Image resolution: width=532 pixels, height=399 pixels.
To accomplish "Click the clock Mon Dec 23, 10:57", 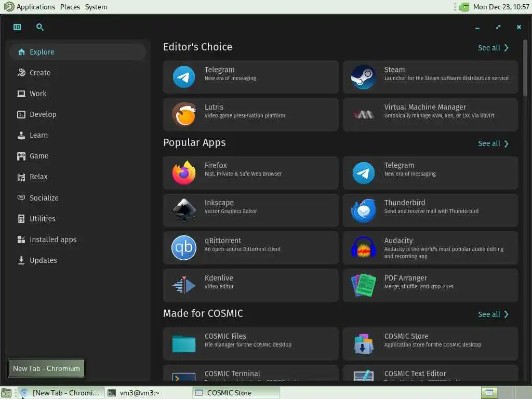I will pos(501,7).
